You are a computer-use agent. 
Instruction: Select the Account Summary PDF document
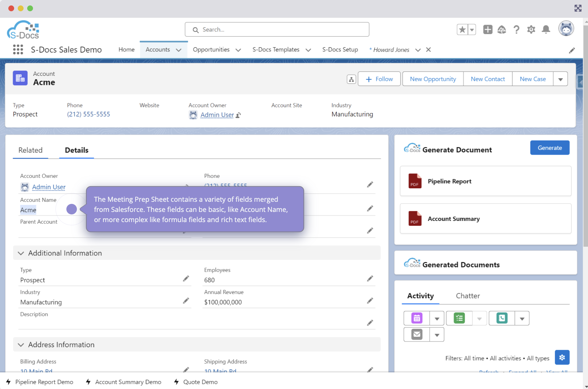click(485, 218)
